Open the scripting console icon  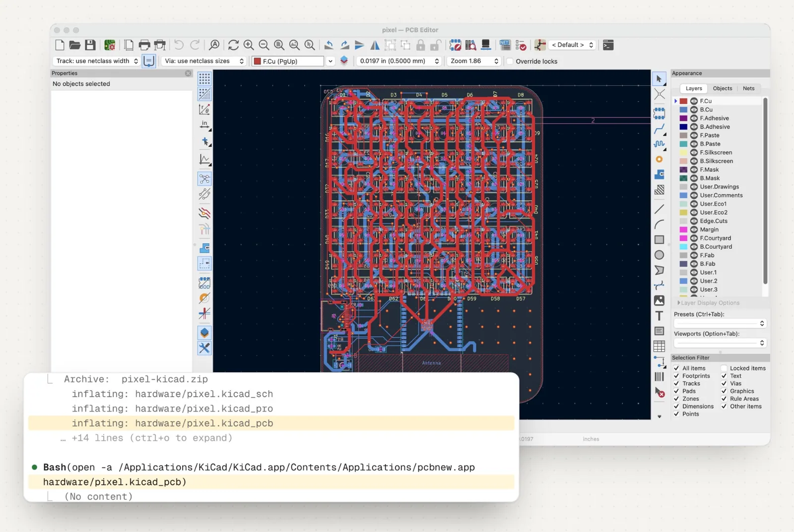[608, 45]
